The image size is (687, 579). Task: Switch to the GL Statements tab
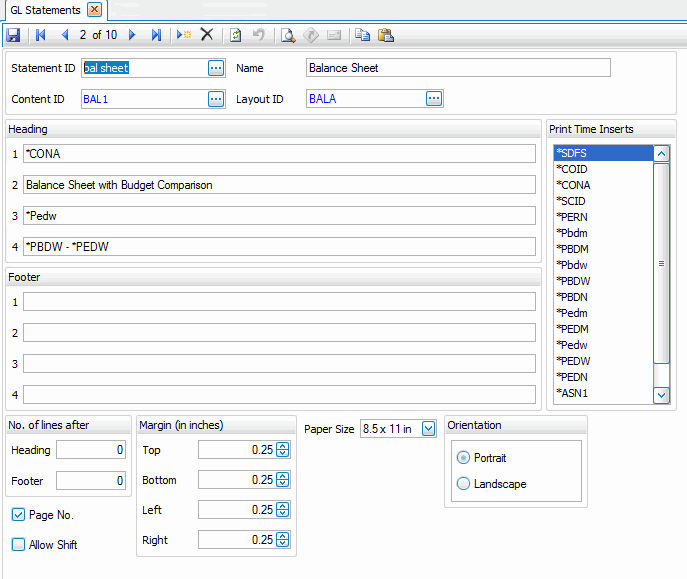pos(45,10)
